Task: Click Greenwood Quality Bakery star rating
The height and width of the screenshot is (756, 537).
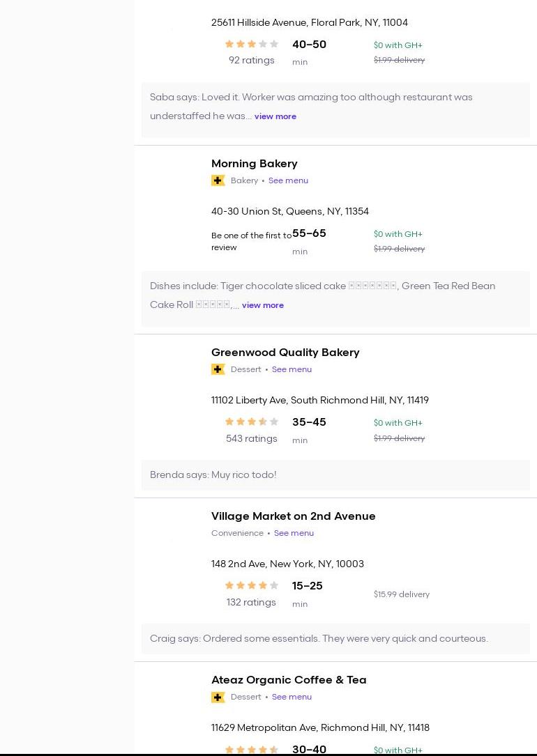Action: point(251,422)
